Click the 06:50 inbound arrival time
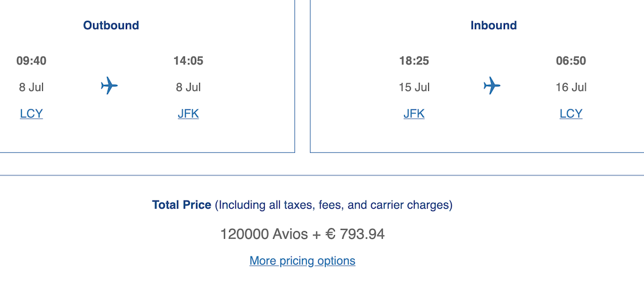 [x=571, y=61]
